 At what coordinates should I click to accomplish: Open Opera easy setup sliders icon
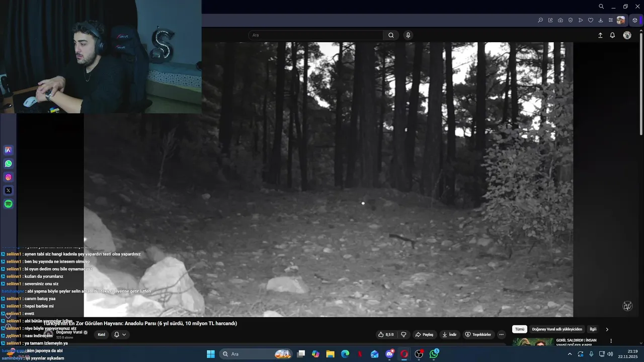click(611, 20)
